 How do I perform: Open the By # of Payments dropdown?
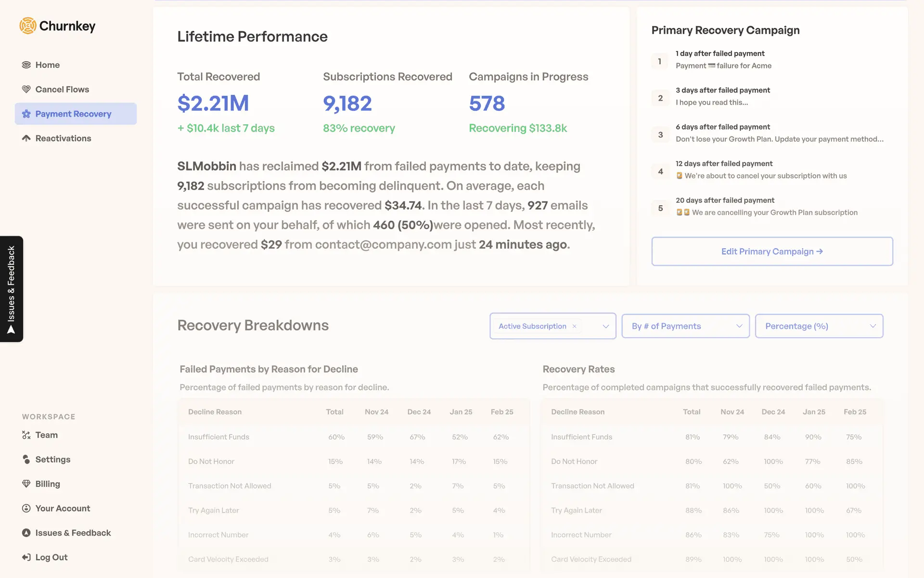(x=685, y=327)
